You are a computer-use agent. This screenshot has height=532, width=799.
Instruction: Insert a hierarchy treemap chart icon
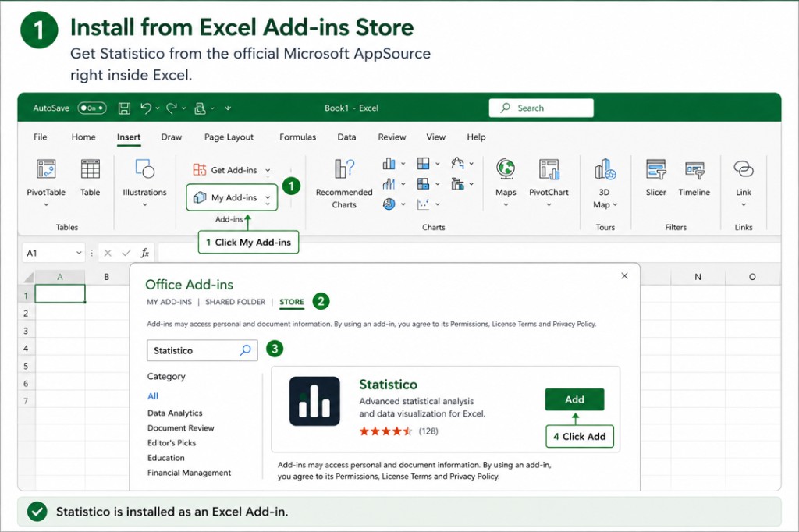(423, 164)
